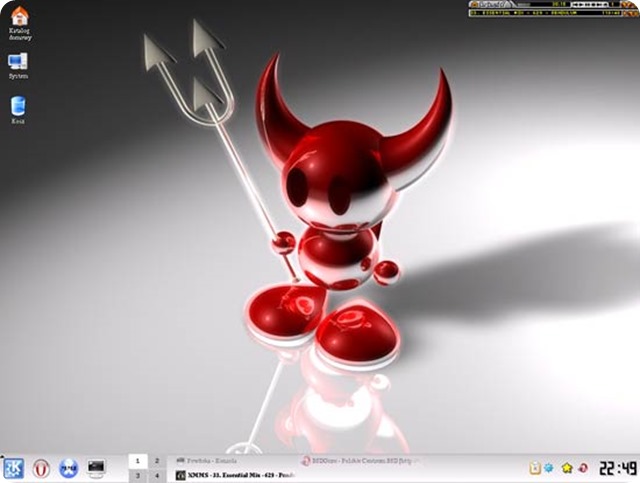Screen dimensions: 640x483
Task: Open the terminal launcher in the panel
Action: [96, 468]
